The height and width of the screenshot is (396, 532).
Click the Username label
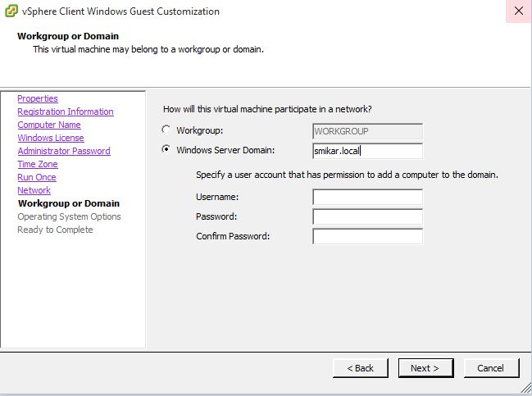(217, 197)
